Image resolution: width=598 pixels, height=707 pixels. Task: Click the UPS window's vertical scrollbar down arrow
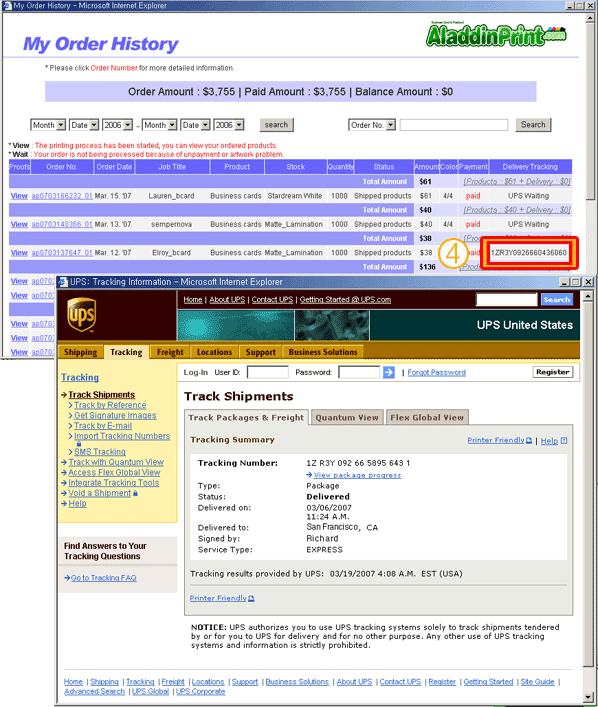pyautogui.click(x=587, y=697)
